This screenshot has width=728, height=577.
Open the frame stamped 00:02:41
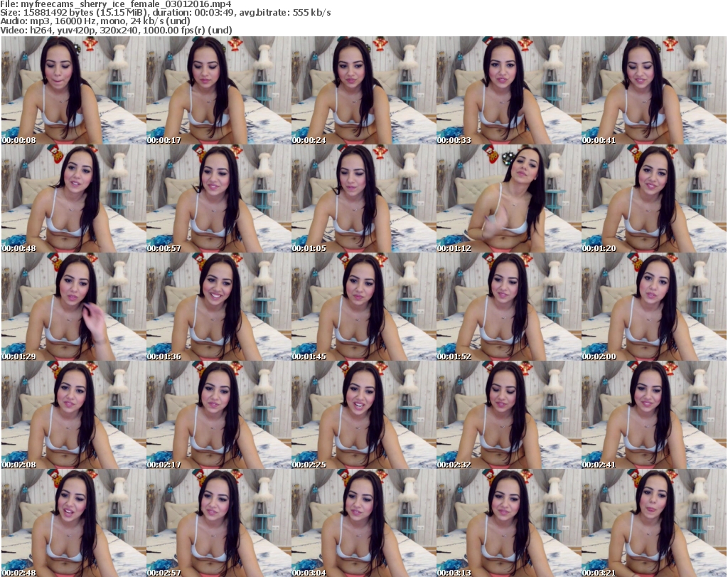click(653, 415)
